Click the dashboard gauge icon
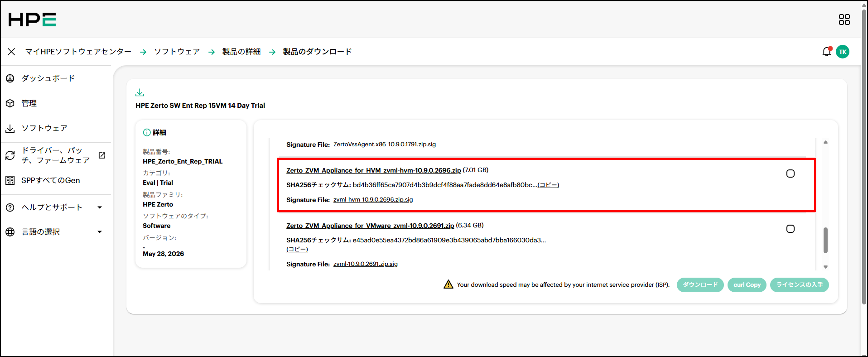Image resolution: width=868 pixels, height=357 pixels. pyautogui.click(x=10, y=78)
